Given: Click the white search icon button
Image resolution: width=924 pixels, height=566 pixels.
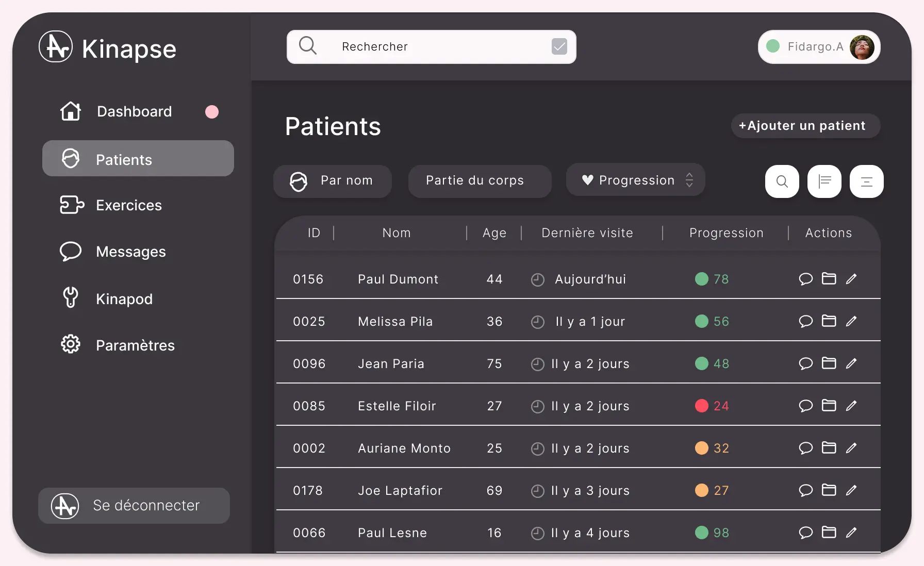Looking at the screenshot, I should coord(782,181).
